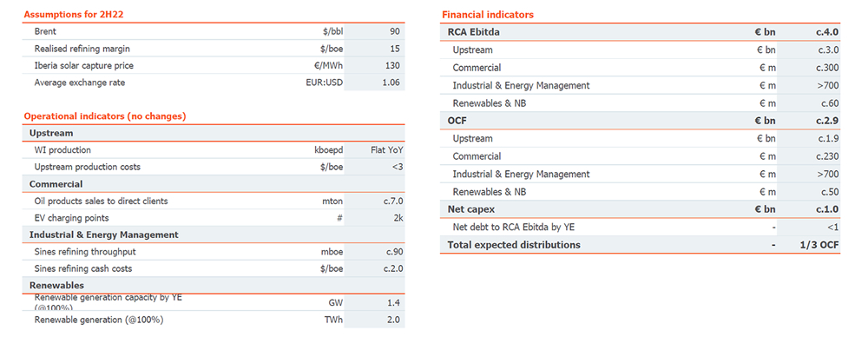The height and width of the screenshot is (337, 868).
Task: Click the Operational indicators (no changes) heading
Action: (105, 116)
